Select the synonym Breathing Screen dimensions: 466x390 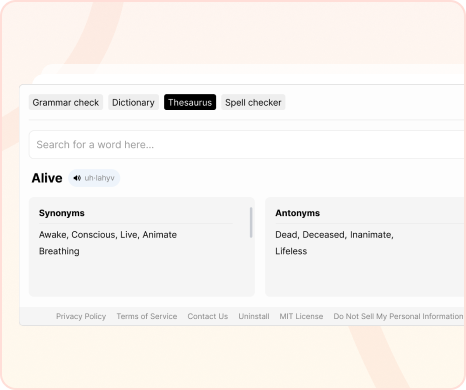pyautogui.click(x=59, y=251)
